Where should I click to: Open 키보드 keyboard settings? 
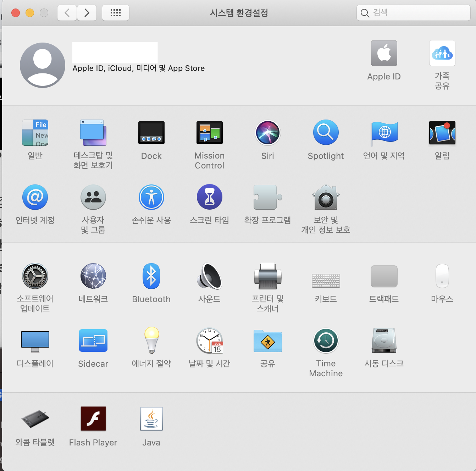tap(326, 281)
